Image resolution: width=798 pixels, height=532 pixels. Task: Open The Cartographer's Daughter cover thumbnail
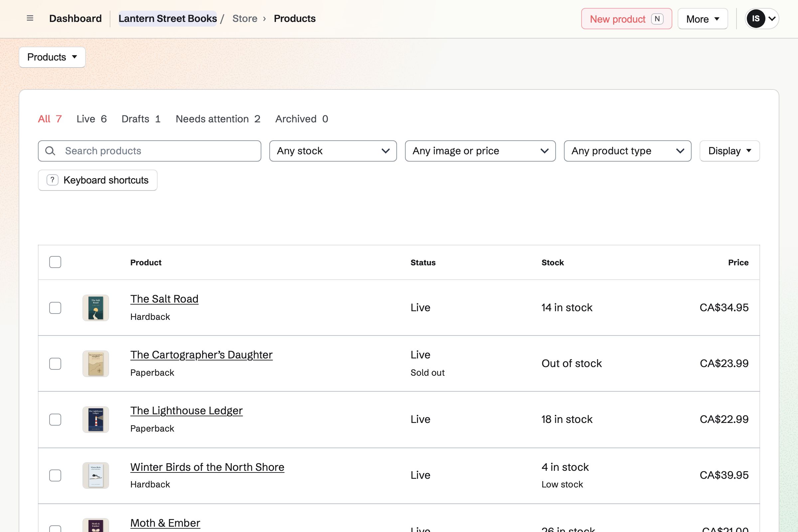point(96,364)
